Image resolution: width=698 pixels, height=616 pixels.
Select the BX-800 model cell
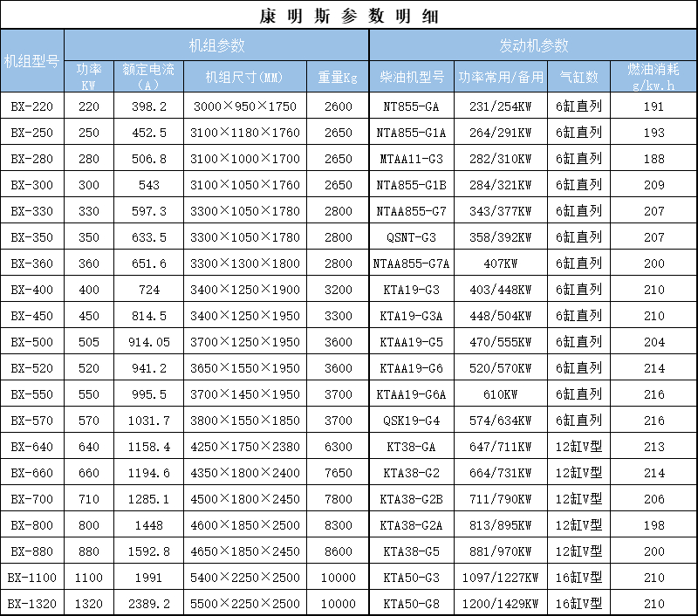pyautogui.click(x=32, y=525)
